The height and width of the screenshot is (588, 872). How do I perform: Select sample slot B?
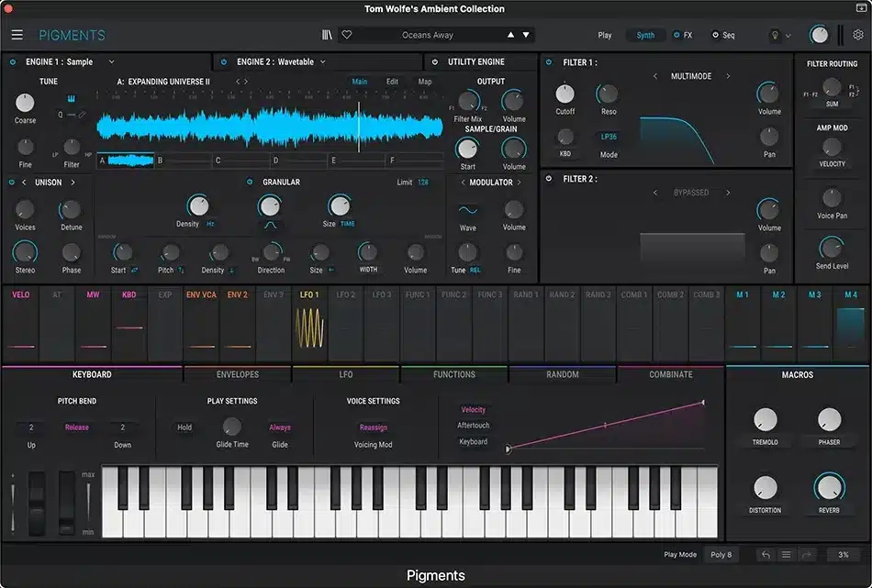coord(183,161)
